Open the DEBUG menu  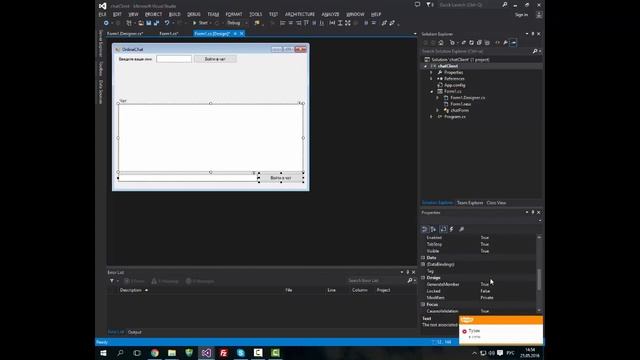click(x=194, y=14)
